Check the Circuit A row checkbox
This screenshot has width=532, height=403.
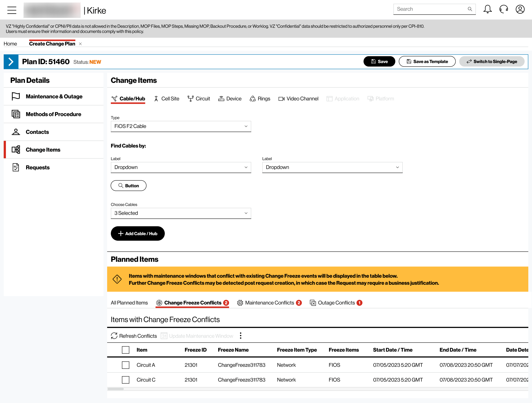pos(126,365)
